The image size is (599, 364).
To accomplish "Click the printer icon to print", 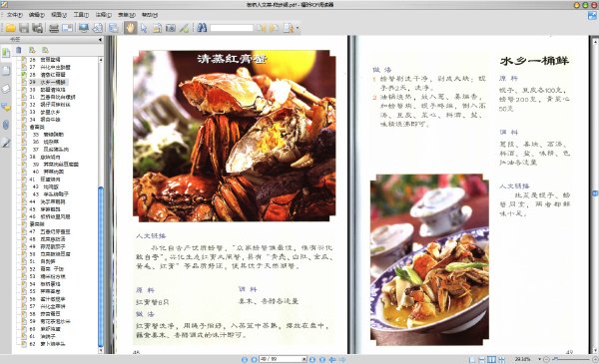I will click(x=54, y=28).
